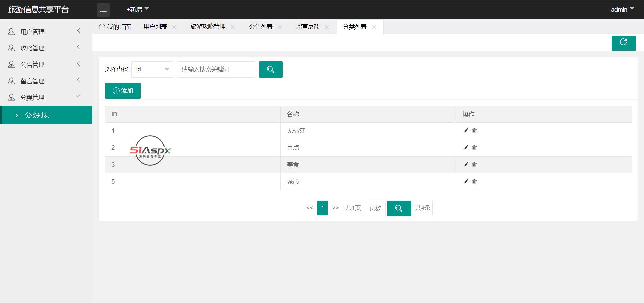The width and height of the screenshot is (644, 303).
Task: Click the search keyword input field
Action: pos(216,70)
